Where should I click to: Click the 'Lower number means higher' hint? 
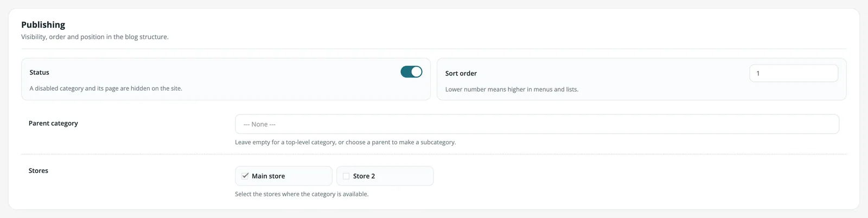(x=512, y=89)
